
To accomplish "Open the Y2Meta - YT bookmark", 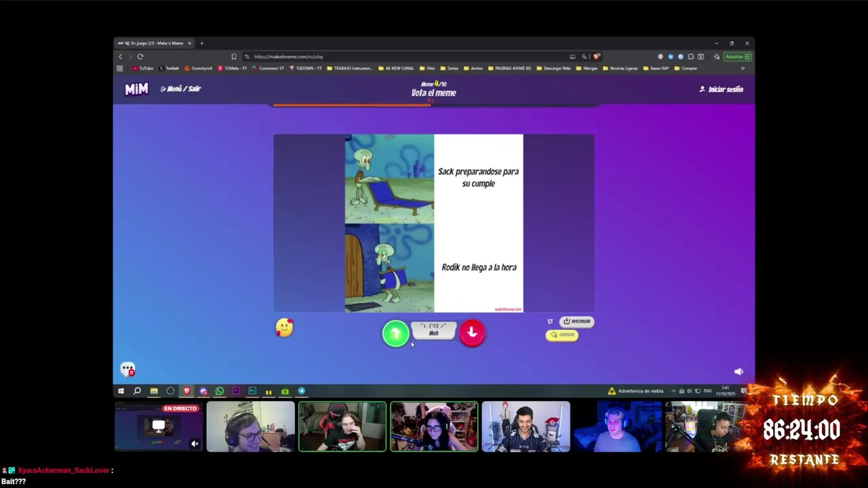I will [233, 68].
